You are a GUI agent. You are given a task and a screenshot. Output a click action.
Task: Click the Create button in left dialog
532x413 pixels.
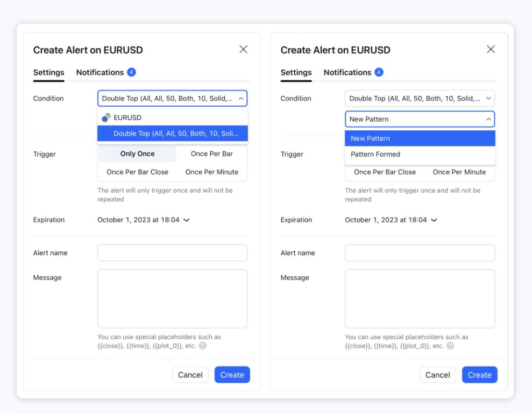[232, 375]
